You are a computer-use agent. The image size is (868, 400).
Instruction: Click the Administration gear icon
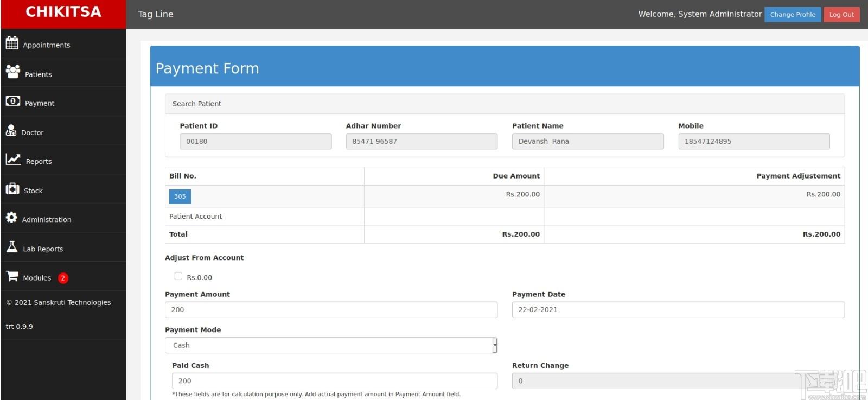11,218
